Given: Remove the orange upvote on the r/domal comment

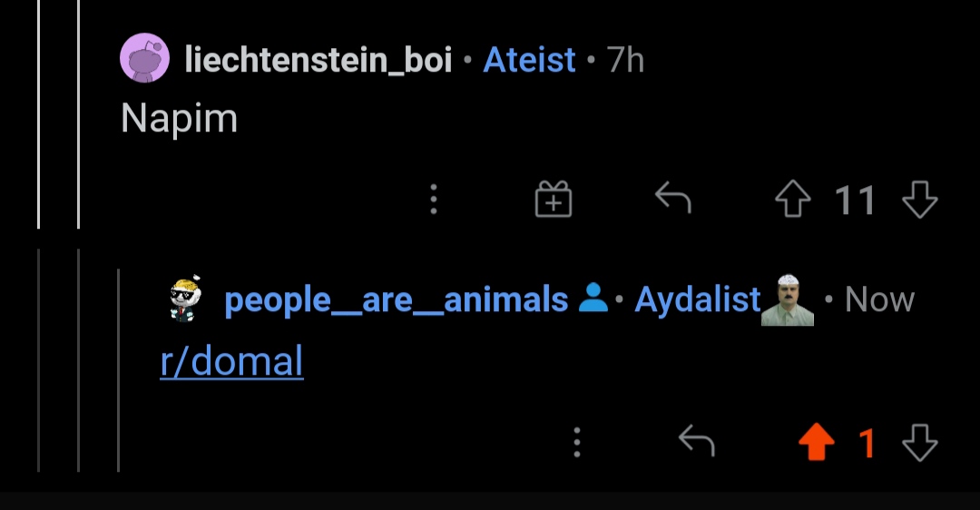Looking at the screenshot, I should coord(816,444).
